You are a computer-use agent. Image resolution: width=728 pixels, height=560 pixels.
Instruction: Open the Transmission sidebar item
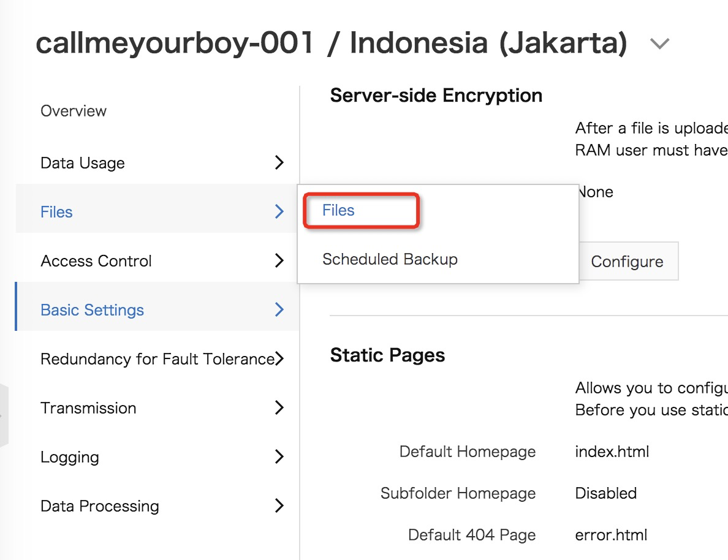point(88,408)
